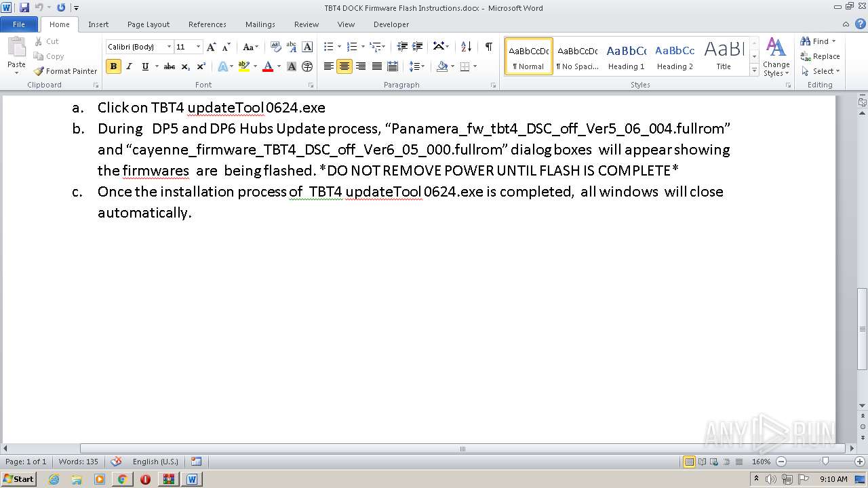The width and height of the screenshot is (868, 488).
Task: Click Replace in Editing group
Action: pyautogui.click(x=820, y=56)
